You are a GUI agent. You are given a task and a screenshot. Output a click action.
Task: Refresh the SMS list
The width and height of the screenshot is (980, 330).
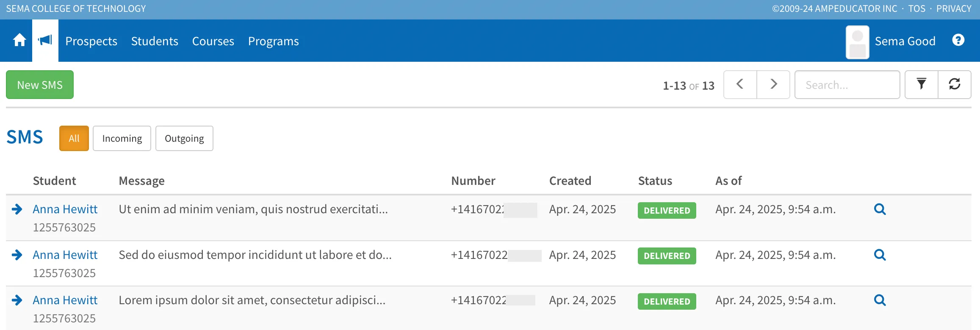pos(955,85)
